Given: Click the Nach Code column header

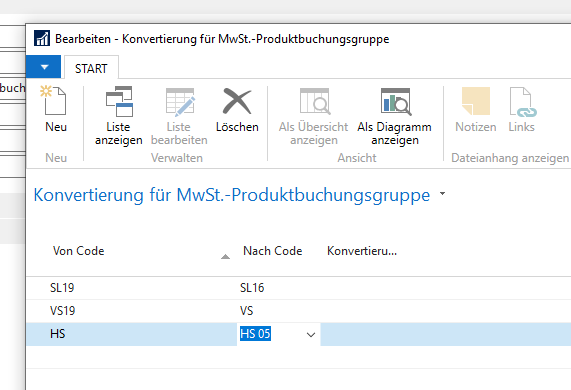Looking at the screenshot, I should click(x=272, y=251).
